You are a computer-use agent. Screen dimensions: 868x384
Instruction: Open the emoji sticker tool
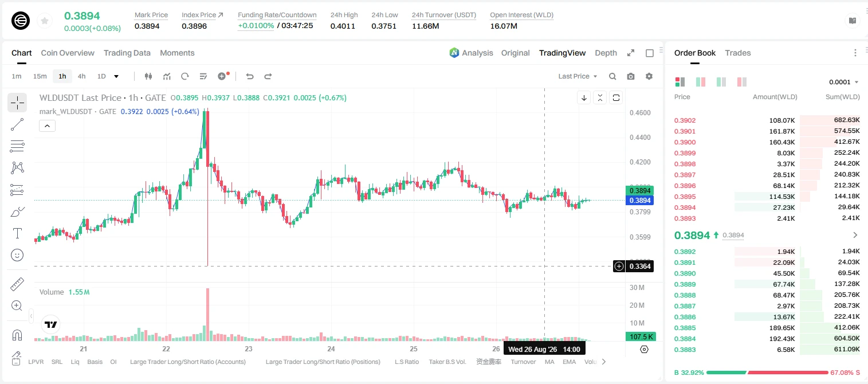[x=17, y=255]
